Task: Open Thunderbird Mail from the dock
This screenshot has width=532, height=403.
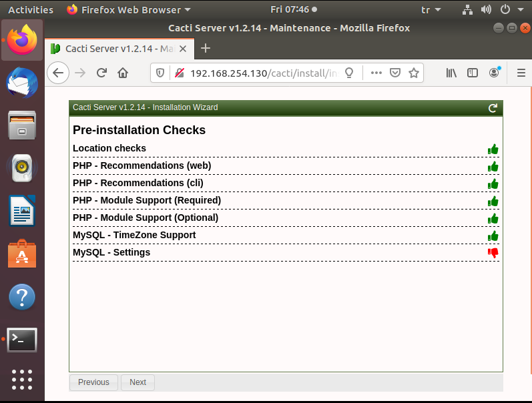Action: click(x=22, y=83)
